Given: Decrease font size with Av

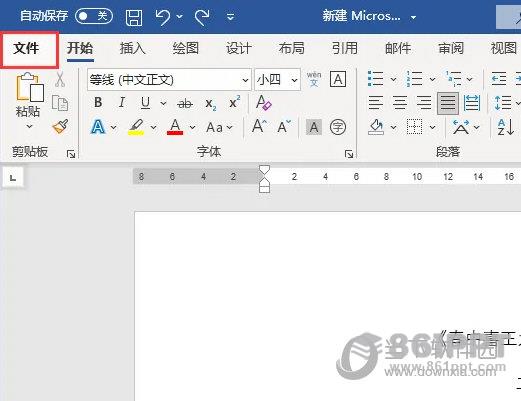Looking at the screenshot, I should click(284, 127).
